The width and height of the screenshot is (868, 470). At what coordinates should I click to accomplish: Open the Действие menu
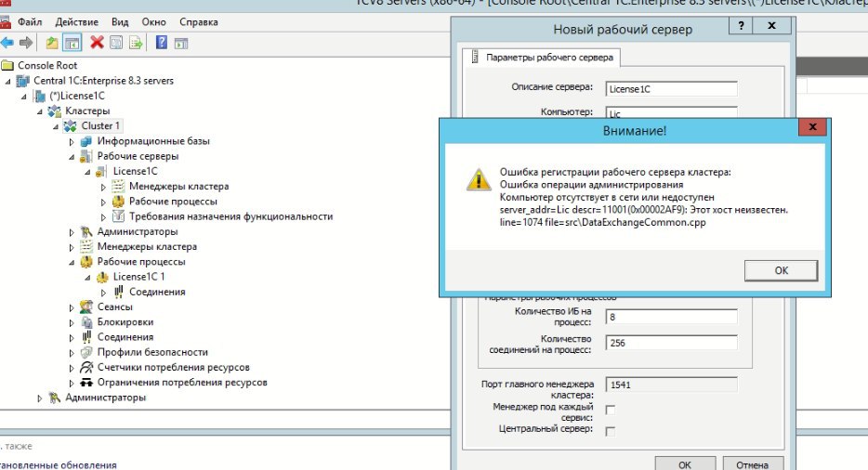(x=77, y=22)
